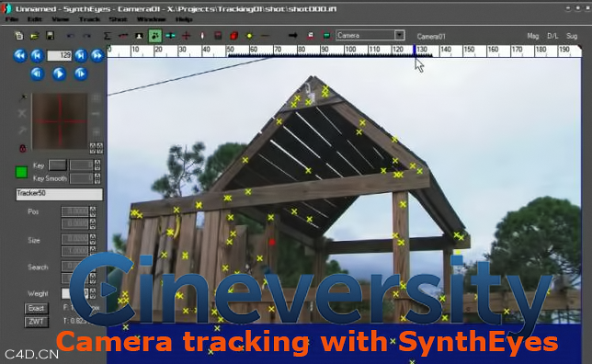Open the Edit menu
This screenshot has height=364, width=592.
pyautogui.click(x=34, y=19)
